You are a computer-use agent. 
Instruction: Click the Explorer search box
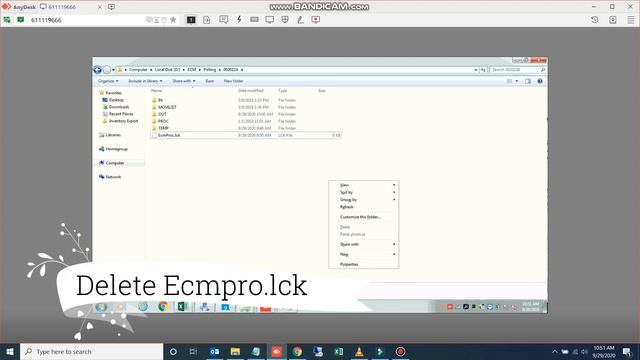point(517,70)
